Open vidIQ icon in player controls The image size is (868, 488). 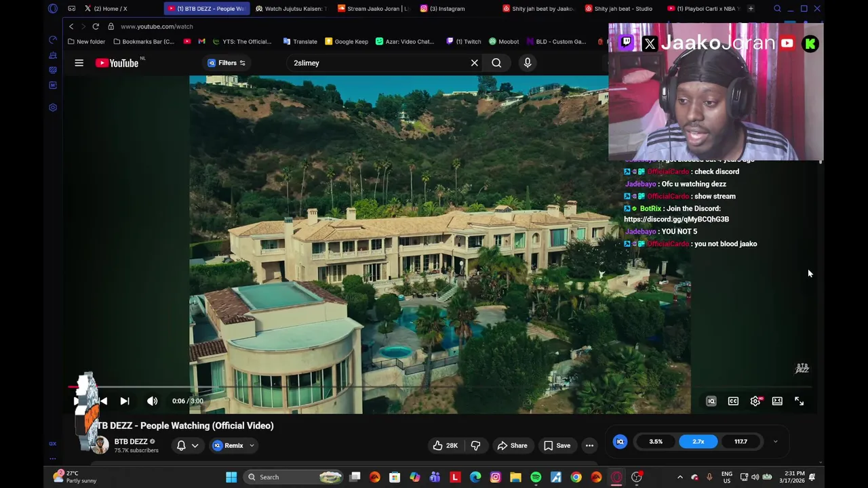[x=711, y=401]
